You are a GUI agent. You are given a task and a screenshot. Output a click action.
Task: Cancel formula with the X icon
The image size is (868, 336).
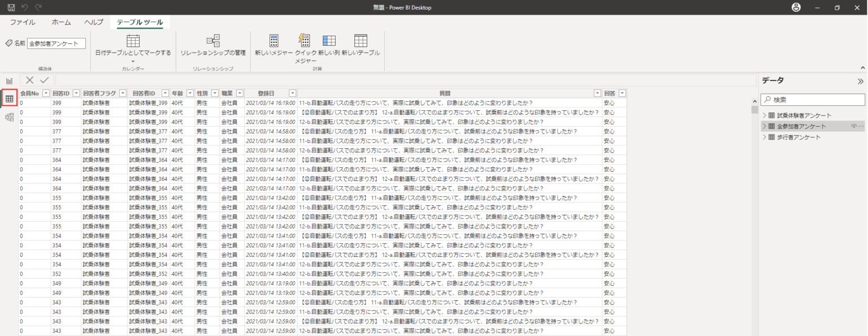pyautogui.click(x=30, y=80)
